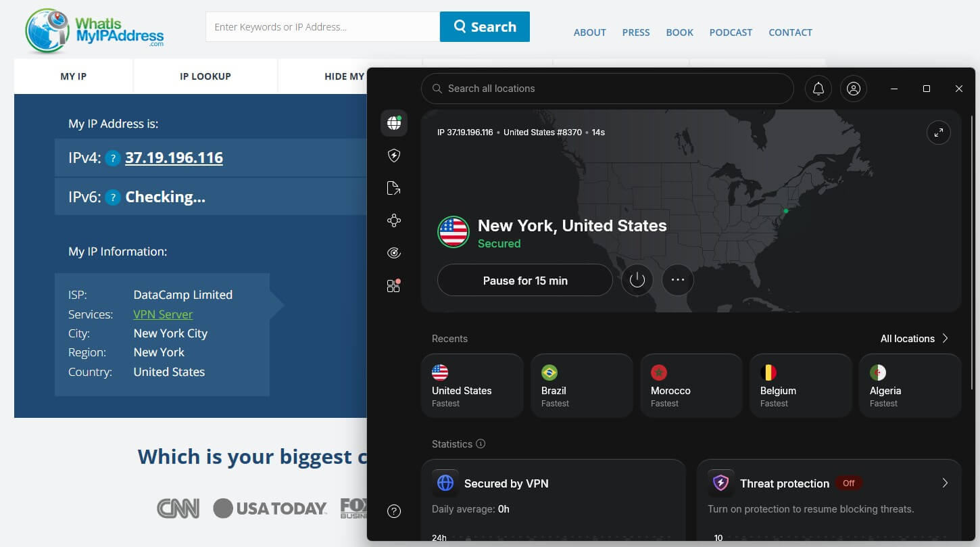980x547 pixels.
Task: Connect to United States recent location
Action: pyautogui.click(x=472, y=385)
